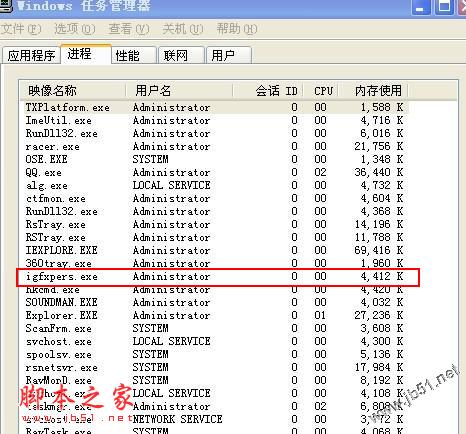Select the spoolsv.exe process

click(214, 354)
